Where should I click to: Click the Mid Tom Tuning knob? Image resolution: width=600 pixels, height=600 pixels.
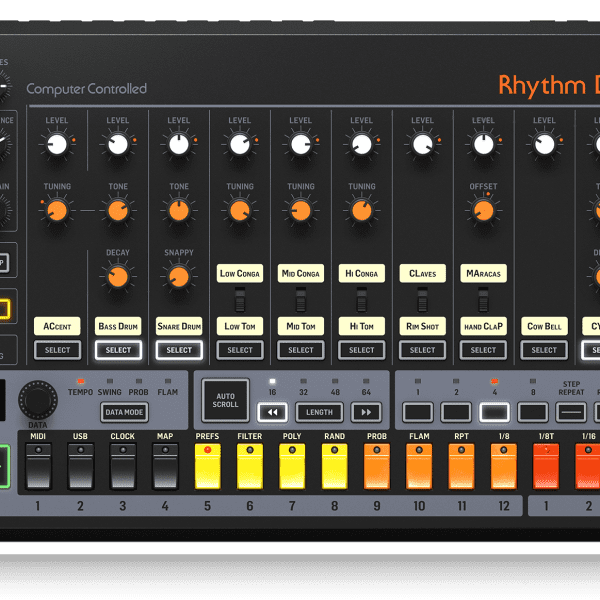click(x=301, y=211)
